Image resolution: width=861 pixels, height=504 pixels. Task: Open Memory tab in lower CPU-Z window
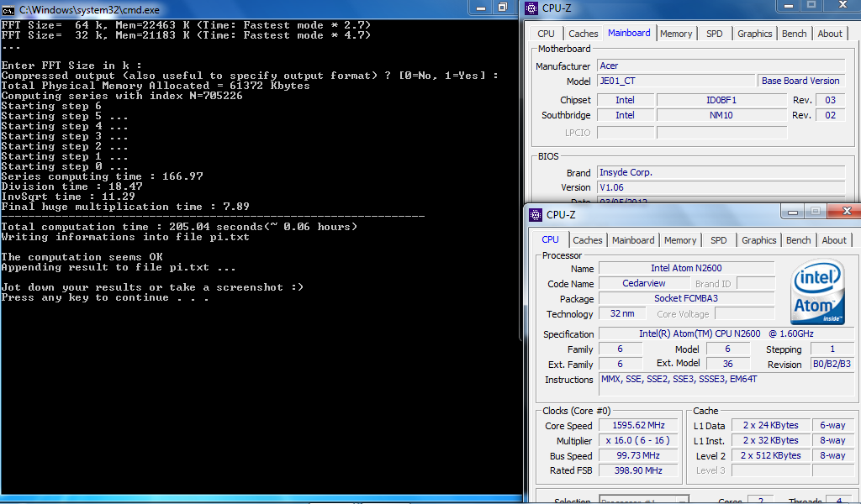(679, 240)
